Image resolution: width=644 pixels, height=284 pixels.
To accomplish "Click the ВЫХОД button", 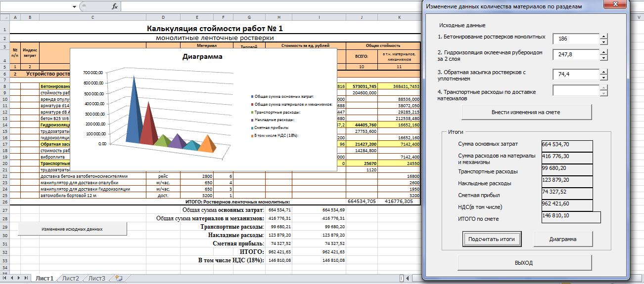I will [x=524, y=263].
